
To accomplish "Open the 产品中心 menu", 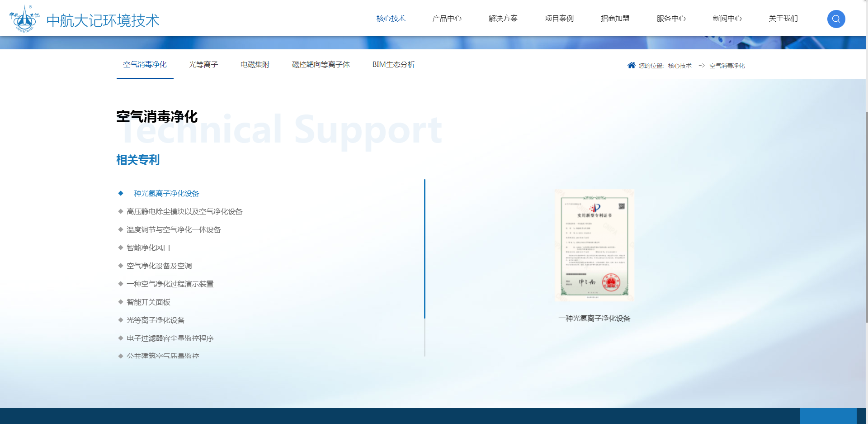I will click(x=447, y=19).
